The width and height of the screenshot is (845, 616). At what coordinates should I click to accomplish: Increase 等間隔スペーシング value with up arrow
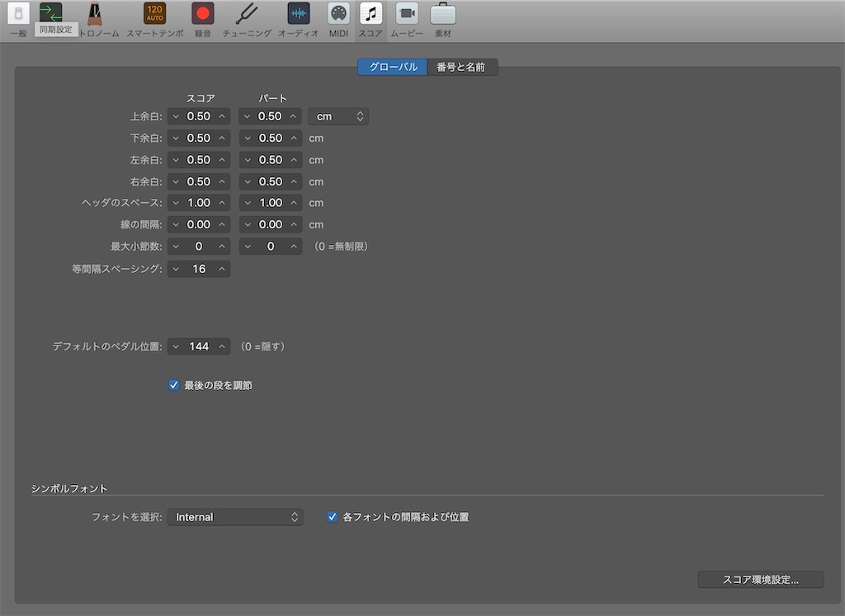tap(221, 269)
